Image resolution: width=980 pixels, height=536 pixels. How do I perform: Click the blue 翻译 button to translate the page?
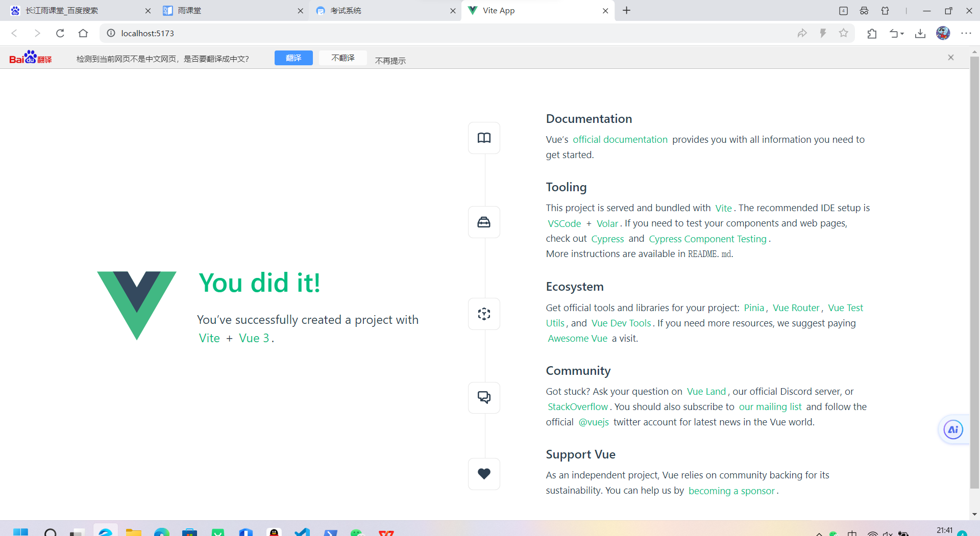[x=293, y=58]
